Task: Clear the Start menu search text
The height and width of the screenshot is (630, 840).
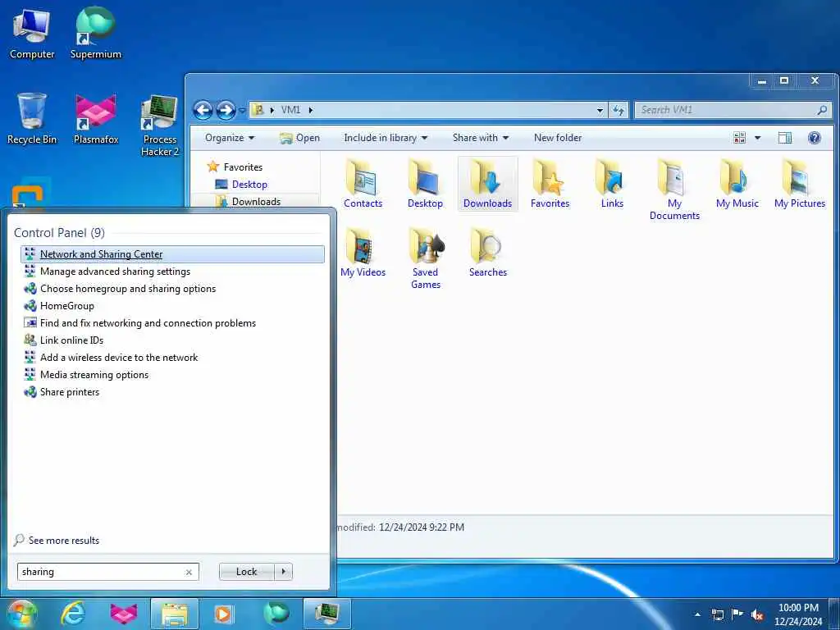Action: 189,572
